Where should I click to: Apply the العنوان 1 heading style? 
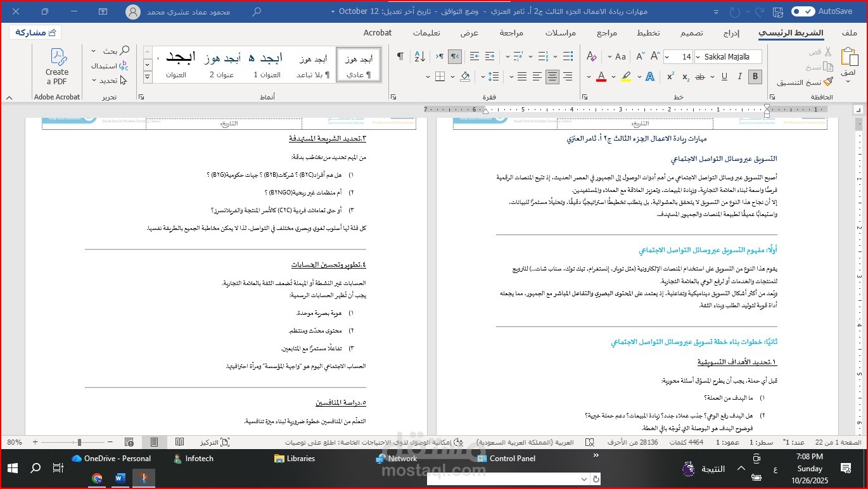point(267,66)
